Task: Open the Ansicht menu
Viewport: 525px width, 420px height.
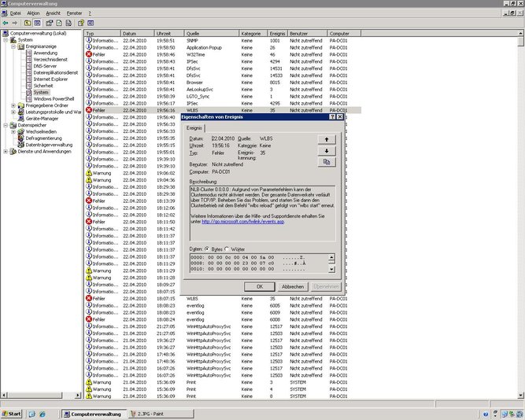Action: [x=54, y=13]
